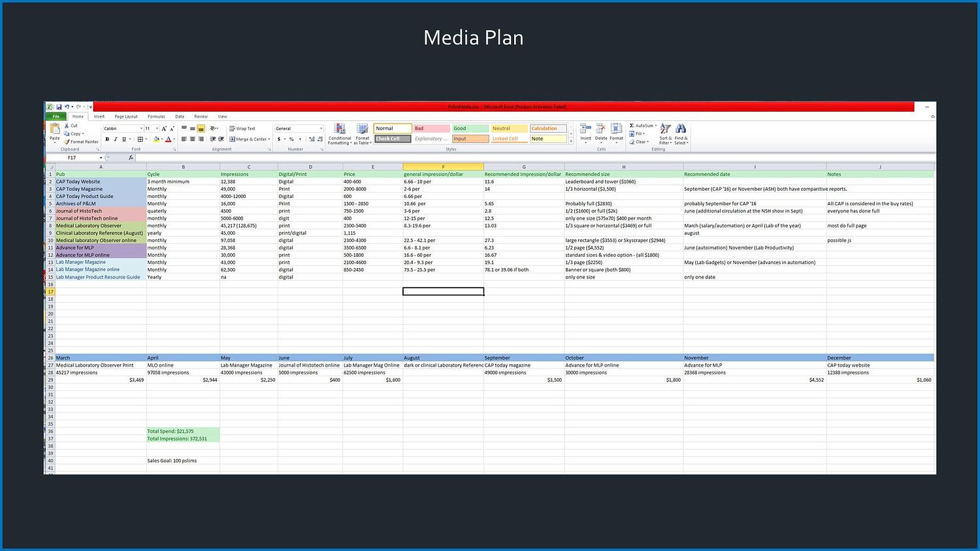Toggle Align Text Left button
980x551 pixels.
184,139
